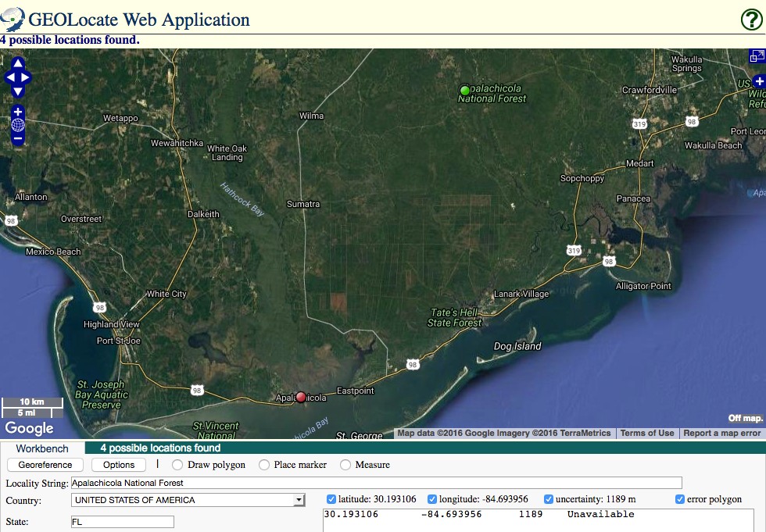Click the Dog Island map label
This screenshot has width=766, height=532.
coord(517,346)
